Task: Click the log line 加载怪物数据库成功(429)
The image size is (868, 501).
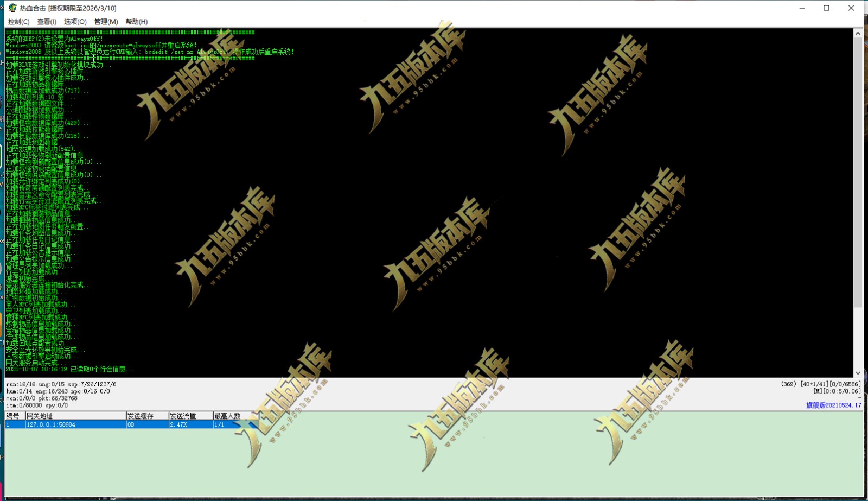Action: [47, 123]
